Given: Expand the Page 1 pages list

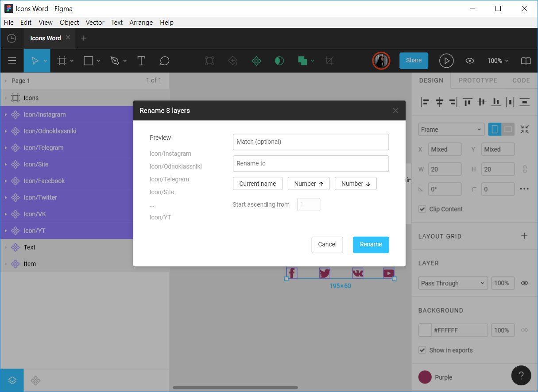Looking at the screenshot, I should pyautogui.click(x=6, y=81).
